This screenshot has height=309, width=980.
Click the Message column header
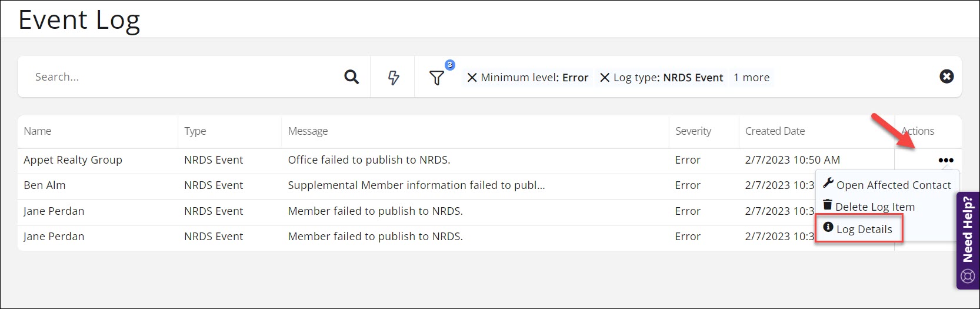click(308, 131)
